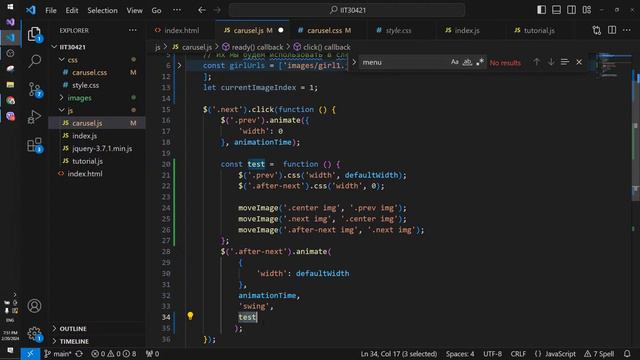Toggle the bottom panel layout icon
This screenshot has height=360, width=640.
click(x=556, y=10)
